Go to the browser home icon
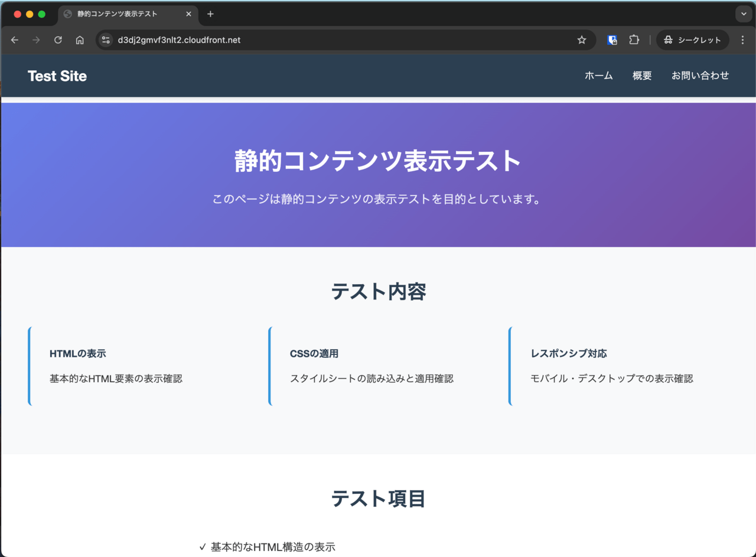756x557 pixels. pos(80,40)
